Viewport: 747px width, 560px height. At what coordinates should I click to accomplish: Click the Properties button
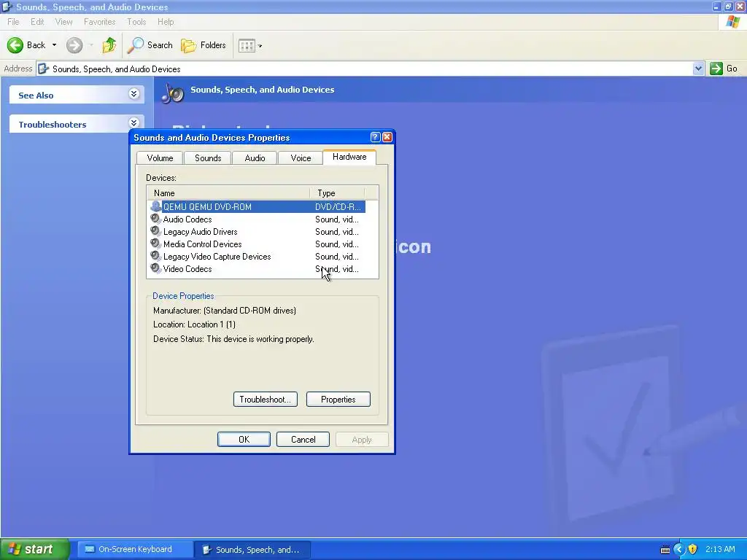[x=338, y=399]
